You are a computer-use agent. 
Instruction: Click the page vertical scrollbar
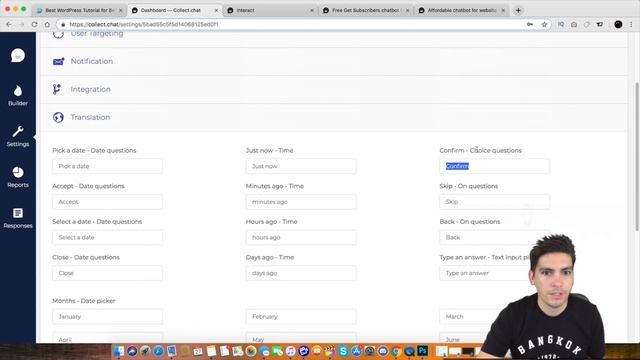pyautogui.click(x=637, y=157)
